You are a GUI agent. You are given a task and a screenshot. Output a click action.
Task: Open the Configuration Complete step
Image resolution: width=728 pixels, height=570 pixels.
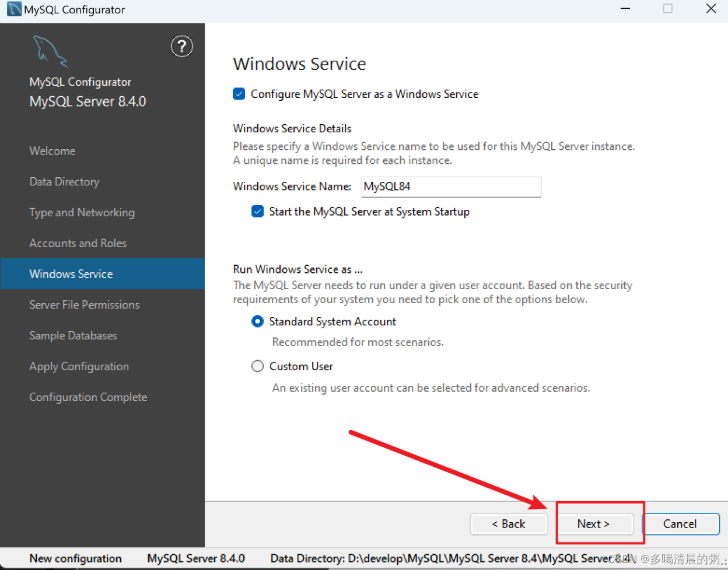click(88, 397)
